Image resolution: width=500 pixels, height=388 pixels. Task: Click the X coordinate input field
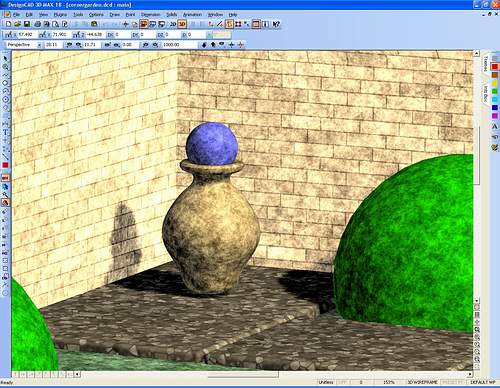[x=26, y=35]
